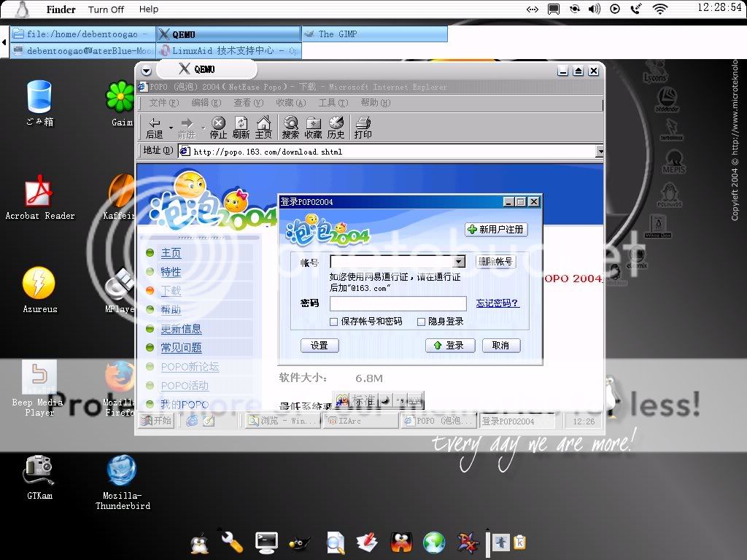This screenshot has width=747, height=560.
Task: Click the 密码 password input field
Action: (x=398, y=303)
